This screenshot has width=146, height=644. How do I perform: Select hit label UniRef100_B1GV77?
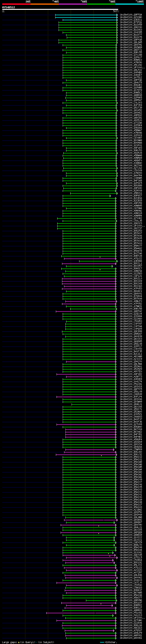(x=131, y=35)
